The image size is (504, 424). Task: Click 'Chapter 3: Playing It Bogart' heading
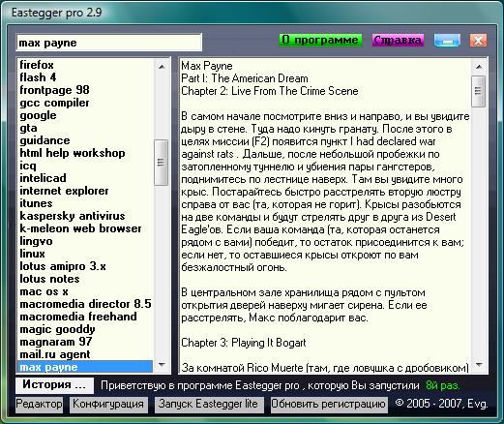pos(244,343)
